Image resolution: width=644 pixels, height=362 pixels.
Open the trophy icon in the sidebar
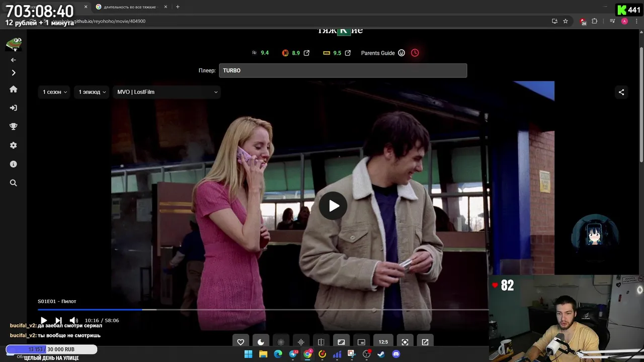[14, 127]
